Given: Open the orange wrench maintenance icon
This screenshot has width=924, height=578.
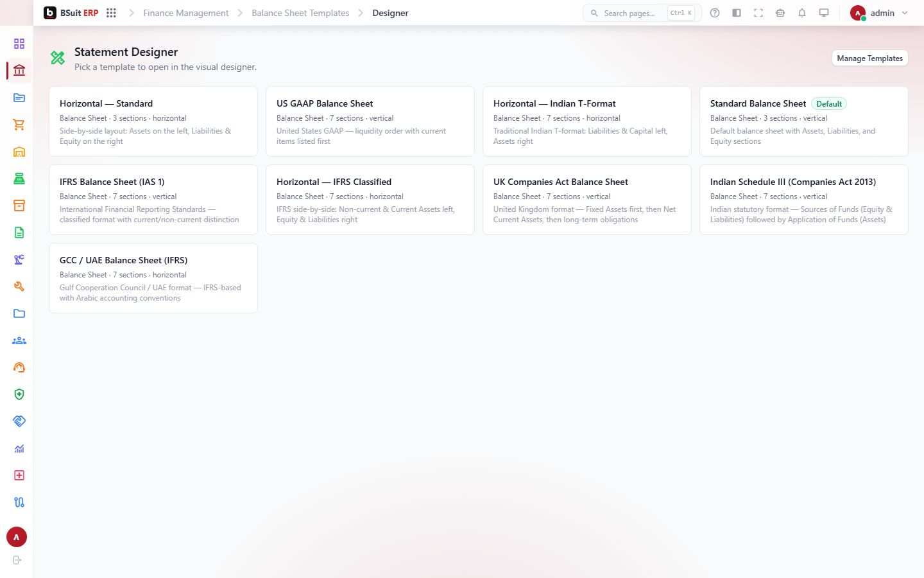Looking at the screenshot, I should pyautogui.click(x=19, y=286).
